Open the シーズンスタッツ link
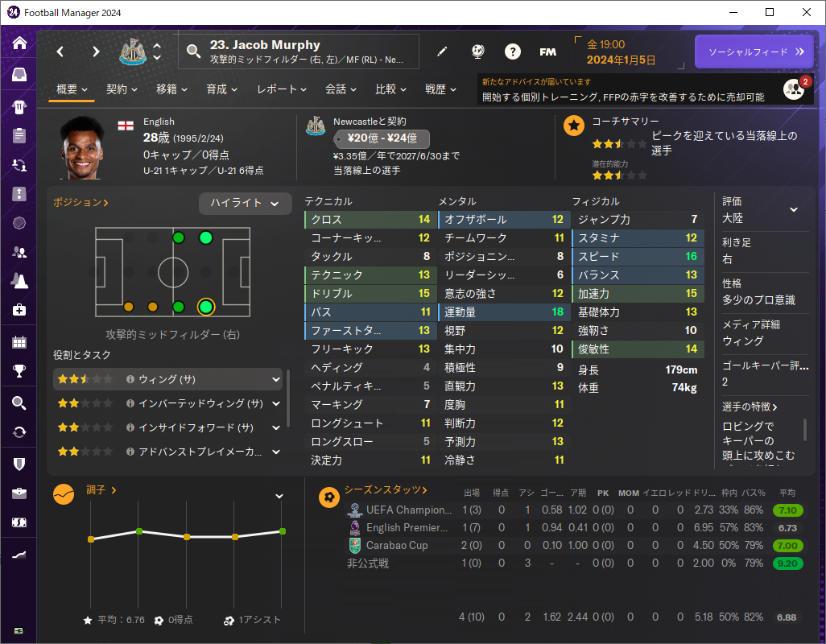 tap(386, 489)
